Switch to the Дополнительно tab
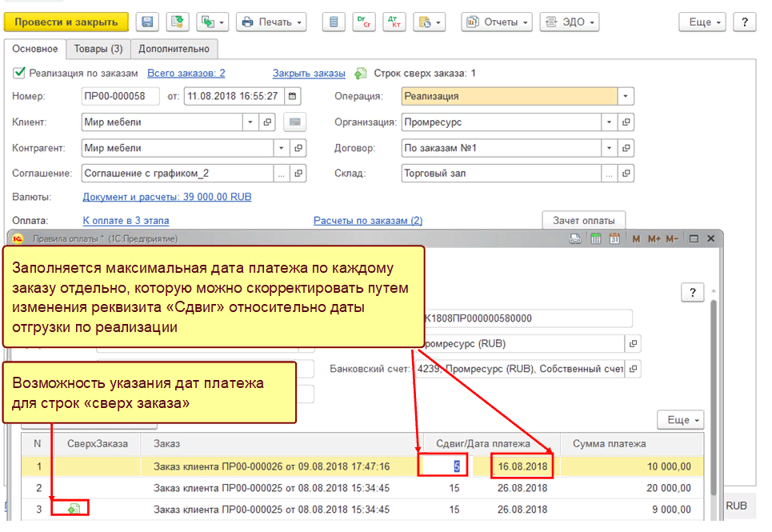772x532 pixels. click(x=174, y=49)
